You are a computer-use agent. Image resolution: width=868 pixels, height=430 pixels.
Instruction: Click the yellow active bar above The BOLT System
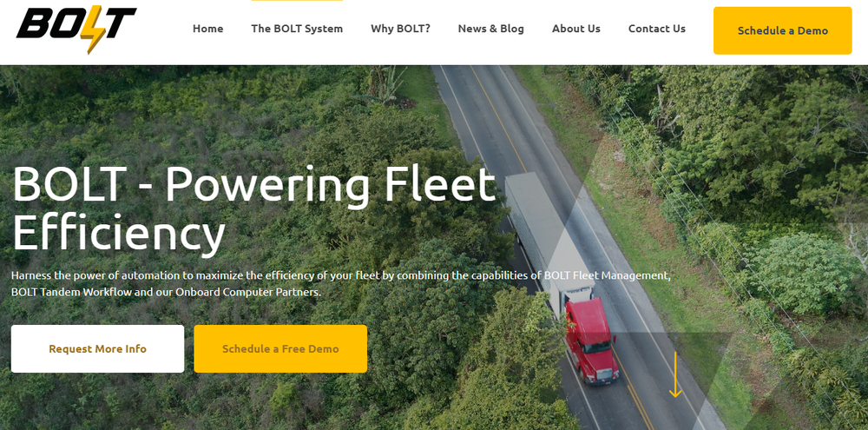coord(297,1)
